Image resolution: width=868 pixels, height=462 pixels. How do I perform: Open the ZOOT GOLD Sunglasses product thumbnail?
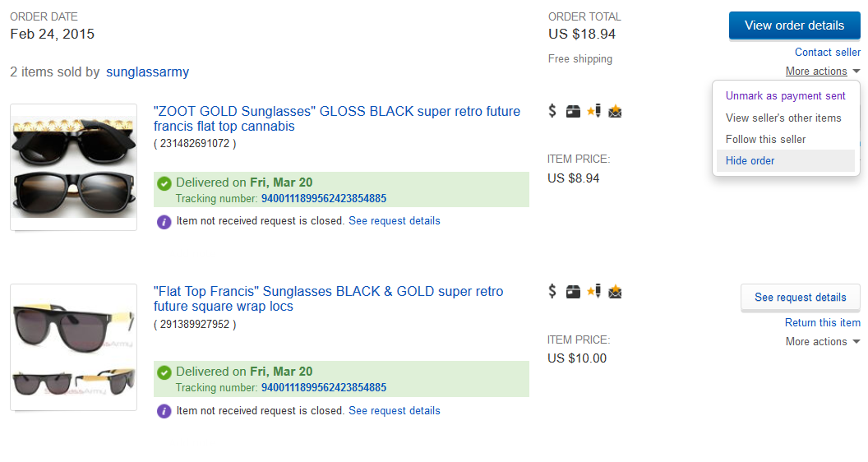[x=74, y=167]
